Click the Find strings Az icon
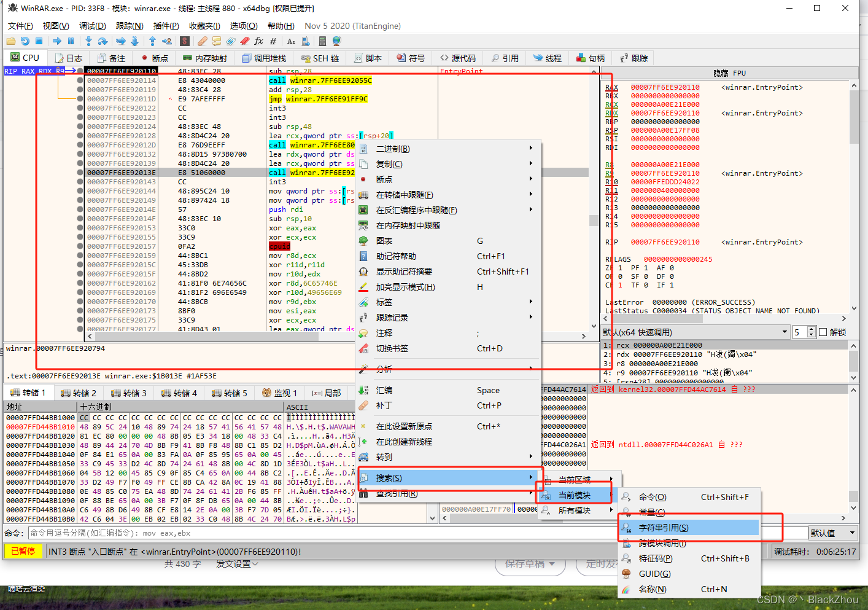 pyautogui.click(x=291, y=41)
